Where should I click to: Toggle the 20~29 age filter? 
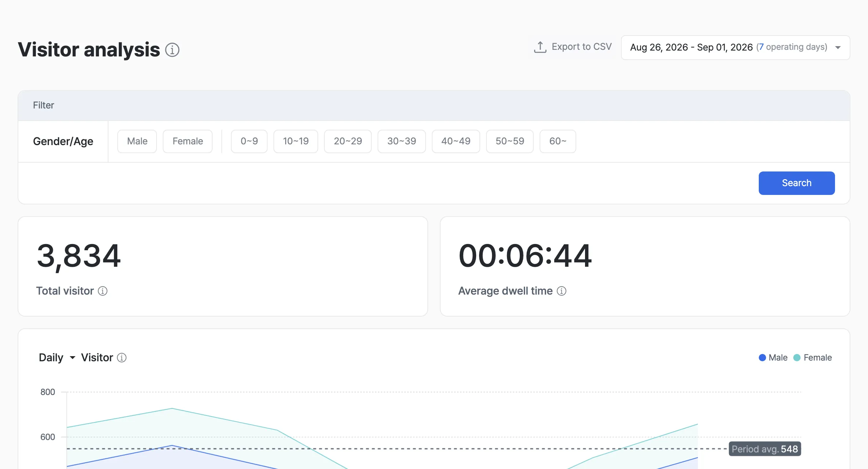348,141
